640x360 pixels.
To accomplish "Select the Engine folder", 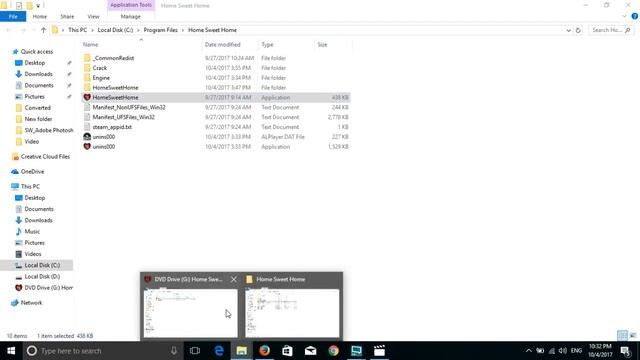I will point(101,78).
